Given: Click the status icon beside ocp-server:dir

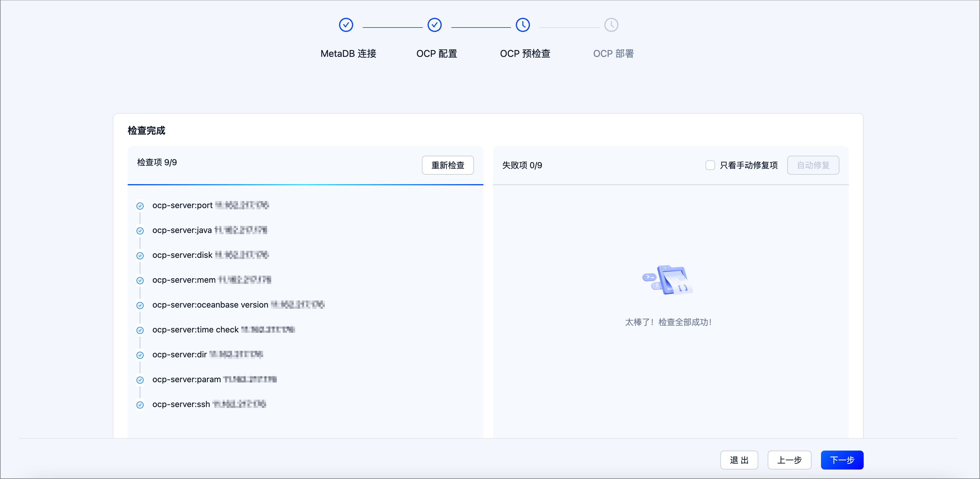Looking at the screenshot, I should pyautogui.click(x=140, y=355).
